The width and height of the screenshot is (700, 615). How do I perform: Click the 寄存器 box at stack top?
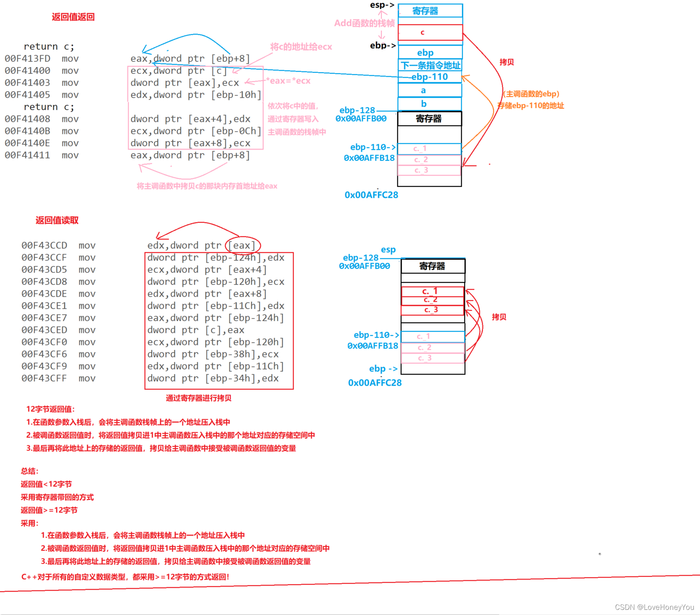pyautogui.click(x=430, y=11)
